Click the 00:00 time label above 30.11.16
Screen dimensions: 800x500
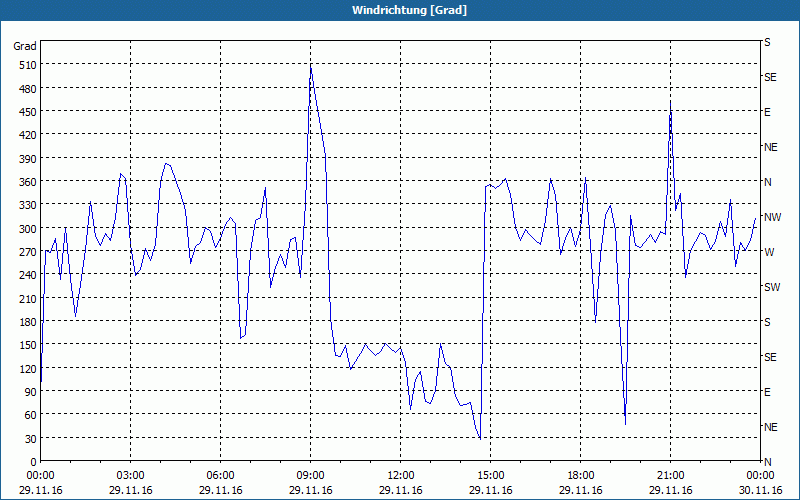(x=760, y=476)
